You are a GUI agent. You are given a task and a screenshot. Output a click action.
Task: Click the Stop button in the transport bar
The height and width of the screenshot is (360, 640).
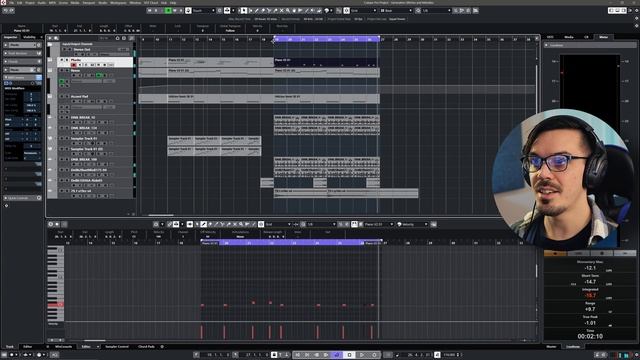[349, 355]
